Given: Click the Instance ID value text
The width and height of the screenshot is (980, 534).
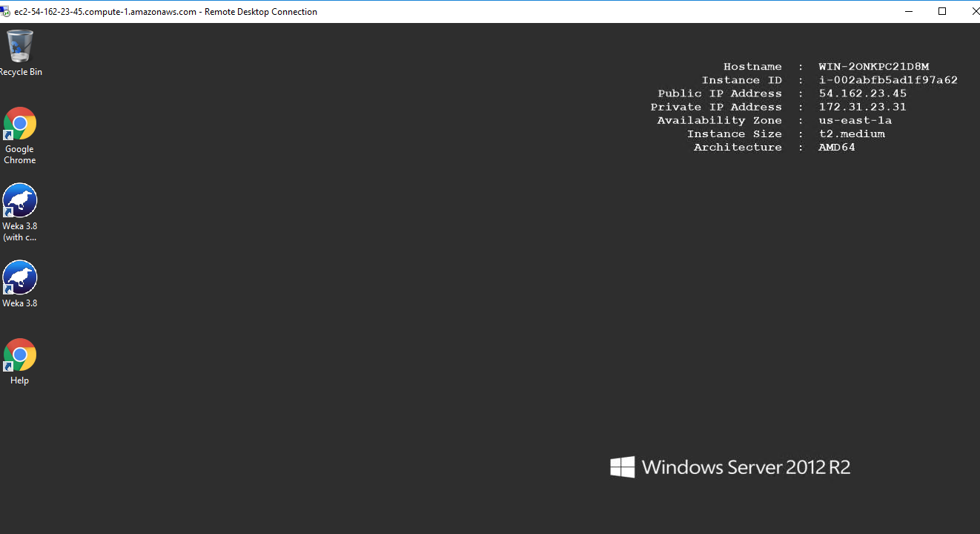Looking at the screenshot, I should point(887,80).
